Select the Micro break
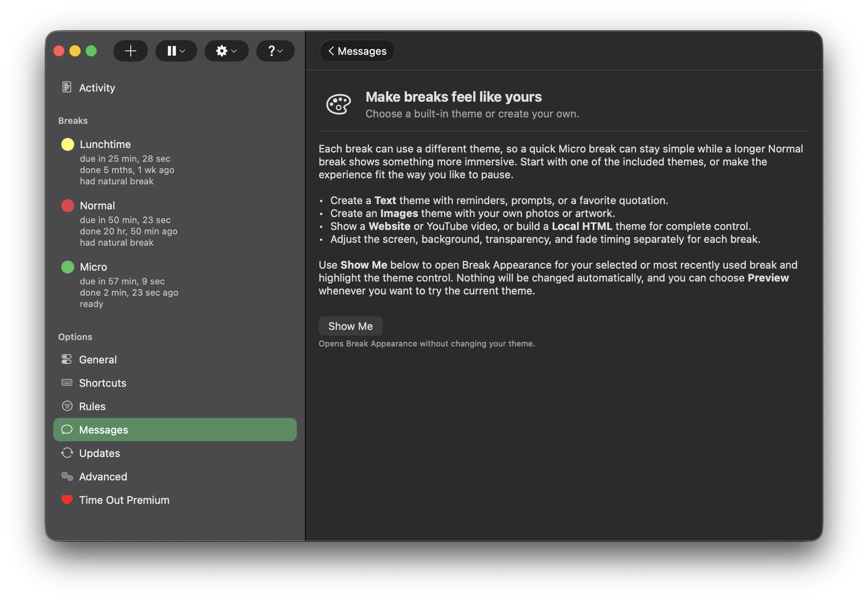The image size is (868, 601). pos(175,285)
